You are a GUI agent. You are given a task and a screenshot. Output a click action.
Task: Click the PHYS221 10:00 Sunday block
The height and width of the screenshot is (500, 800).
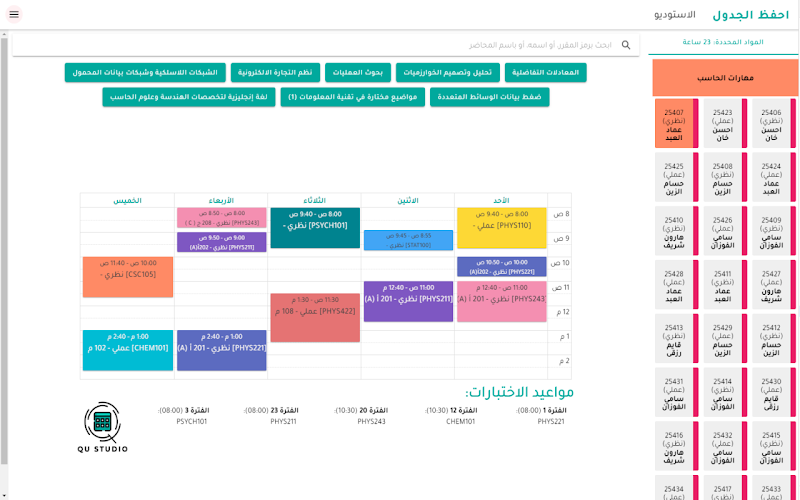click(502, 267)
